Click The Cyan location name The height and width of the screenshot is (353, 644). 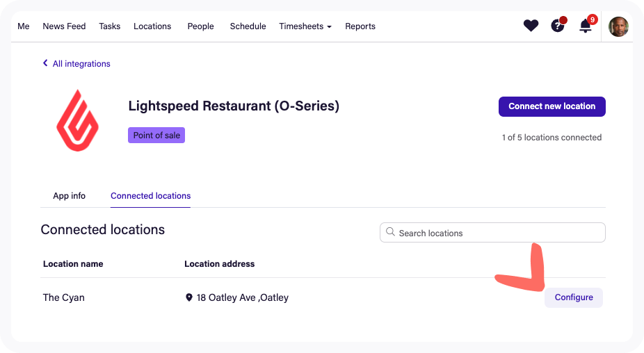[64, 297]
